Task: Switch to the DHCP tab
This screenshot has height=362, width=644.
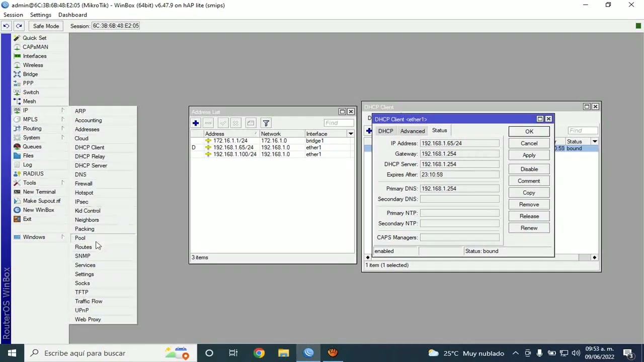Action: (385, 131)
